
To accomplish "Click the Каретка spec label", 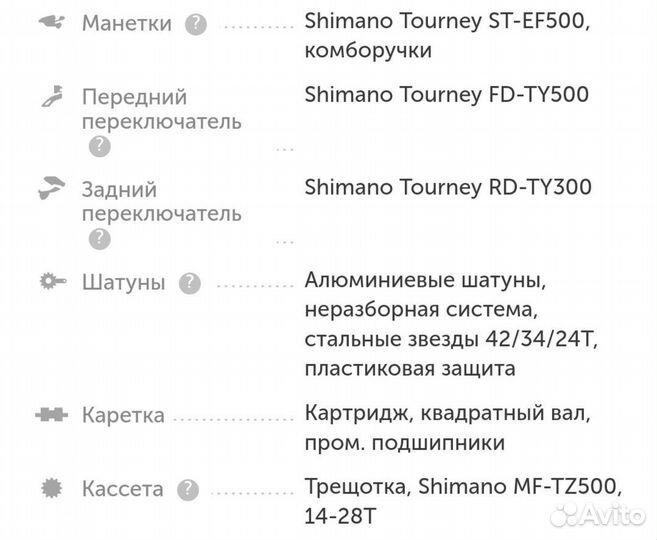I will click(x=122, y=416).
